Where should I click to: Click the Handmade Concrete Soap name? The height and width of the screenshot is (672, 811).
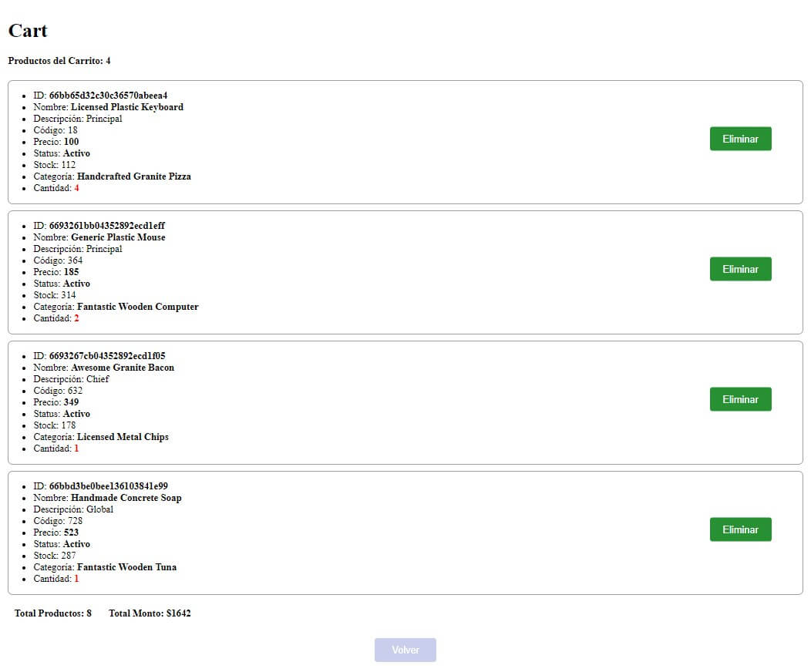(x=126, y=498)
